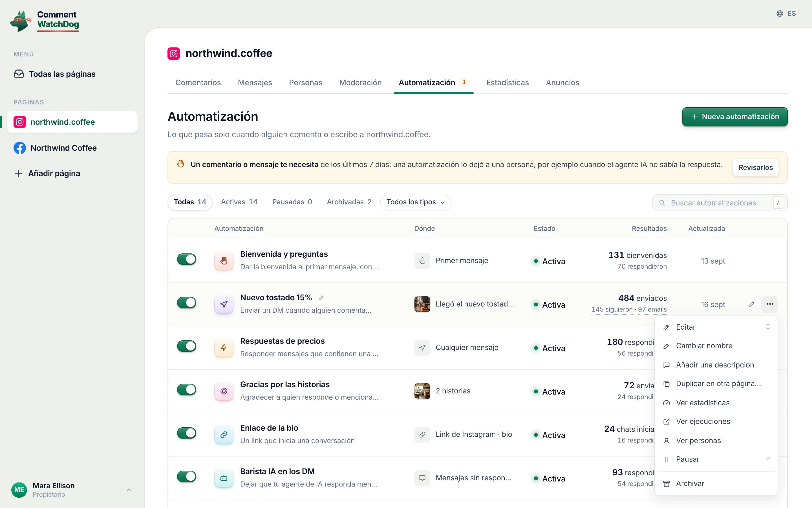
Task: Click the ME user avatar
Action: (19, 490)
